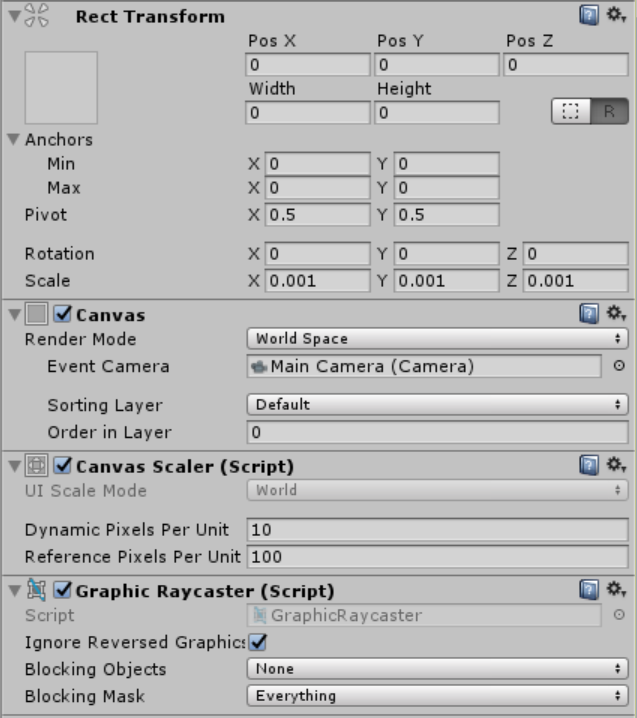Viewport: 637px width, 718px height.
Task: Click the Rect Transform component icon
Action: pos(36,16)
